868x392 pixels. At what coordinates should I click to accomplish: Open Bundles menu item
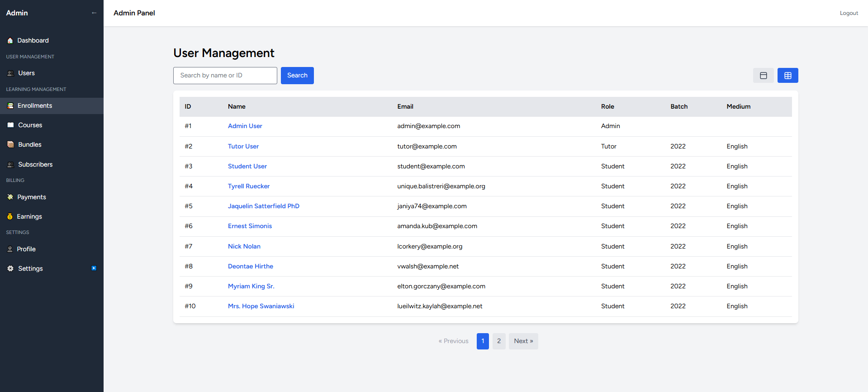(52, 145)
